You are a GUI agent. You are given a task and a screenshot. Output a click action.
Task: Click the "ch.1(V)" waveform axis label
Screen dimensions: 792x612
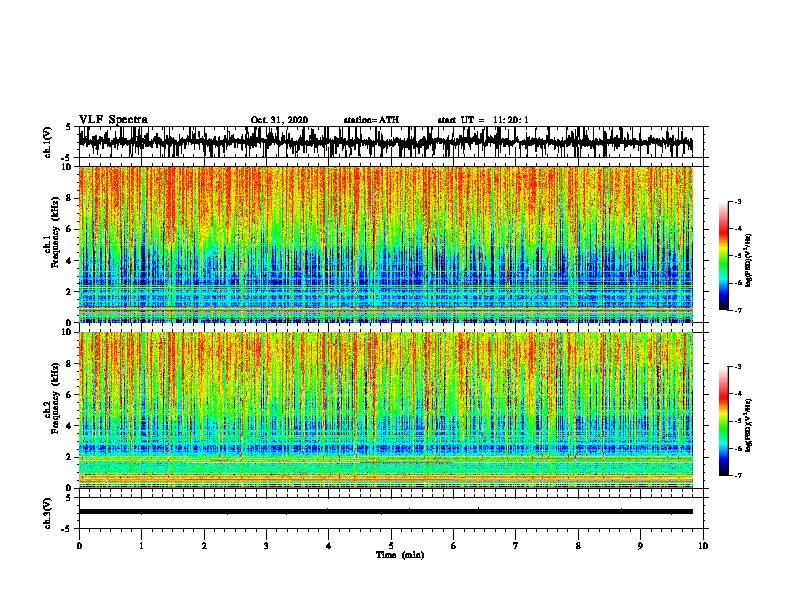48,142
